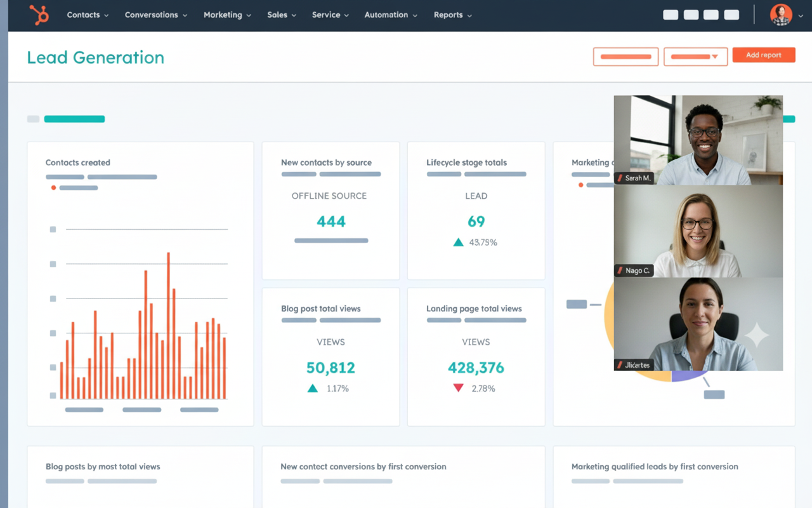Image resolution: width=812 pixels, height=508 pixels.
Task: Expand the Contacts navigation dropdown
Action: (x=88, y=15)
